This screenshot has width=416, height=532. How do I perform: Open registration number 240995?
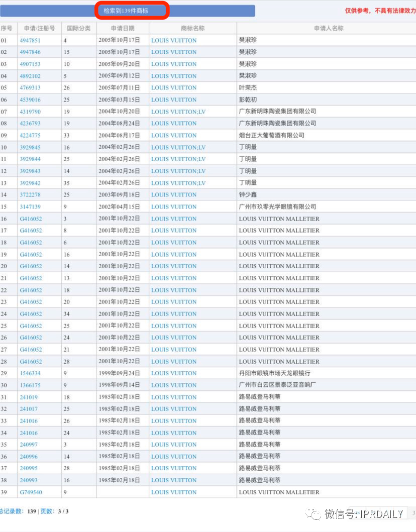(29, 468)
